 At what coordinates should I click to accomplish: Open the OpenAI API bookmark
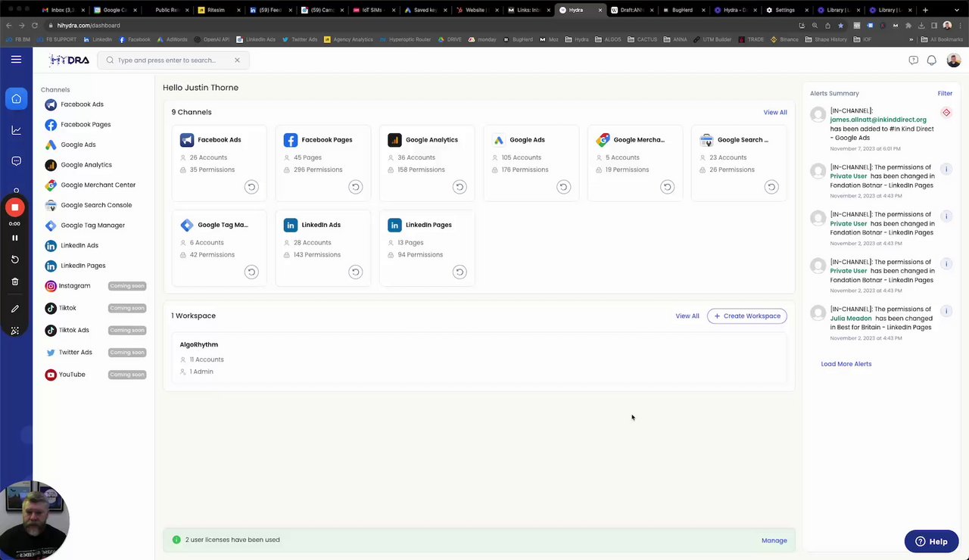pos(211,39)
